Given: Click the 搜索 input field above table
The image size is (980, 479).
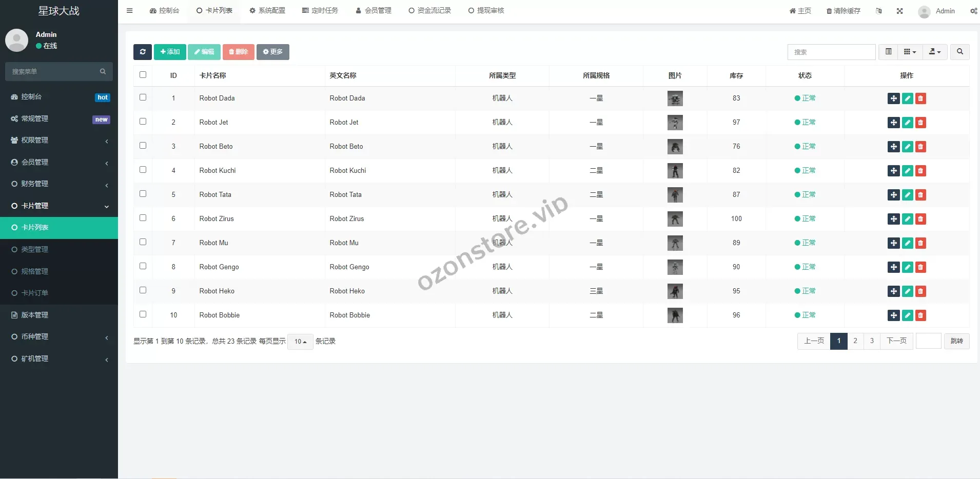Looking at the screenshot, I should coord(831,52).
